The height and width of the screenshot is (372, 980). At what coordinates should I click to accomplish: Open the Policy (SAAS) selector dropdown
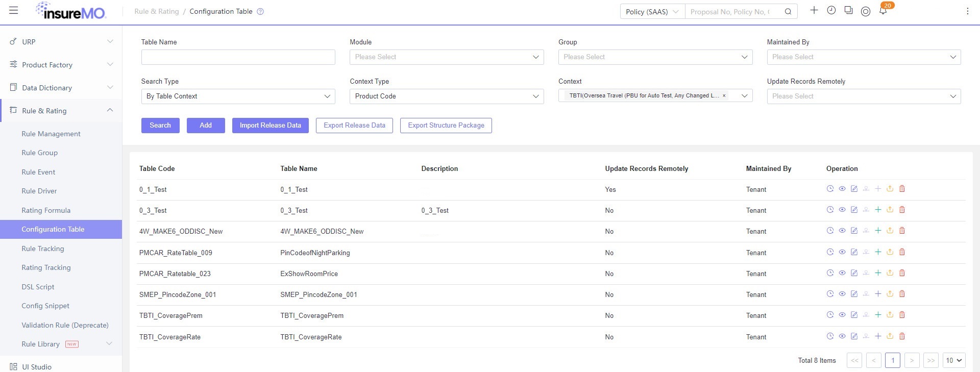coord(652,12)
